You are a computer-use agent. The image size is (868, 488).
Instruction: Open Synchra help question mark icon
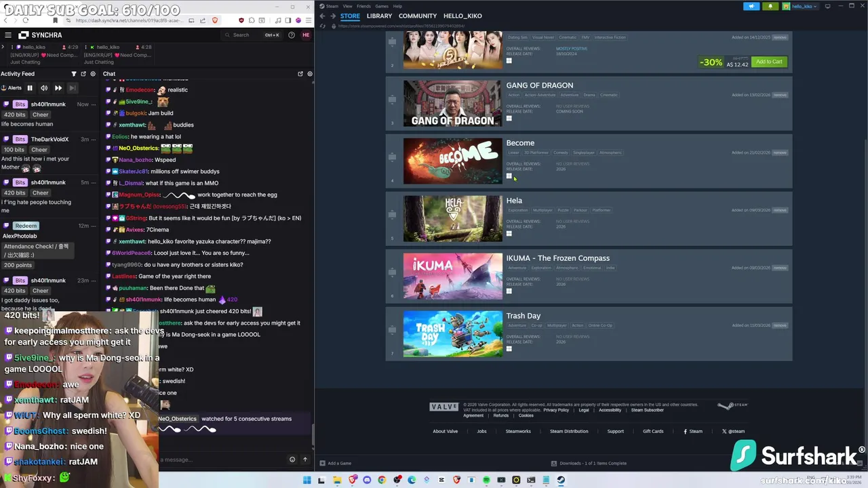[x=292, y=35]
